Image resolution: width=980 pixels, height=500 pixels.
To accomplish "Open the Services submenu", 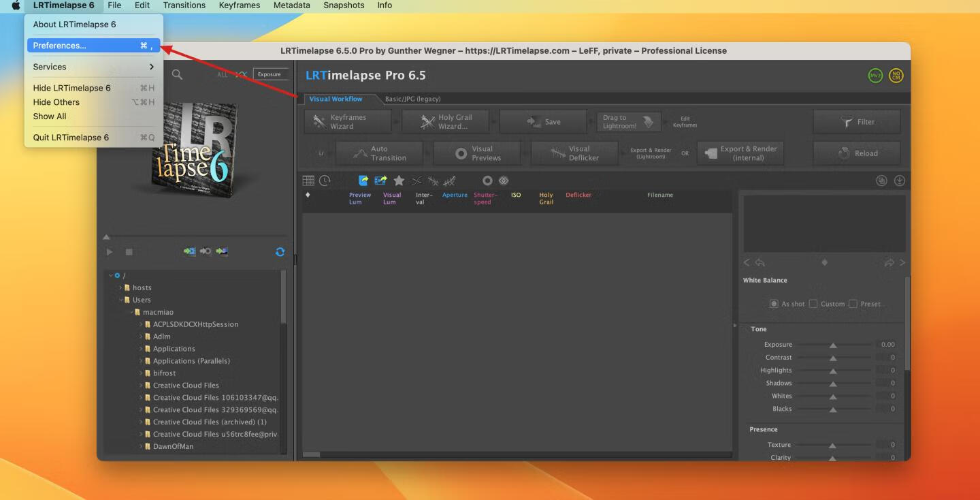I will (x=93, y=67).
